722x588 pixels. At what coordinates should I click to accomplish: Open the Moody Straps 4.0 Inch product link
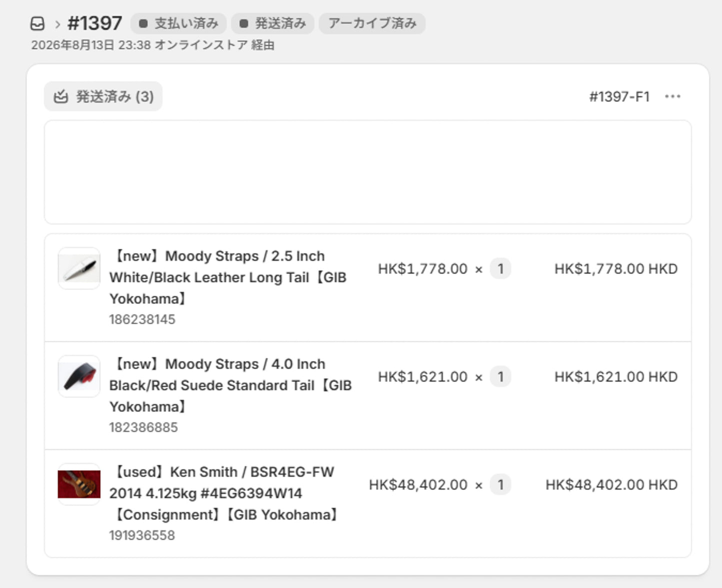[x=230, y=385]
